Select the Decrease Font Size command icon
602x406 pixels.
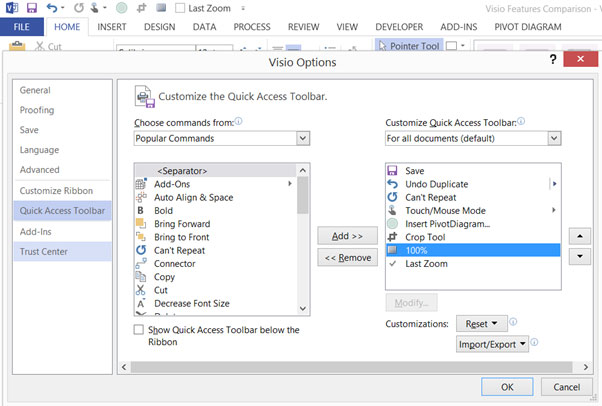click(141, 303)
